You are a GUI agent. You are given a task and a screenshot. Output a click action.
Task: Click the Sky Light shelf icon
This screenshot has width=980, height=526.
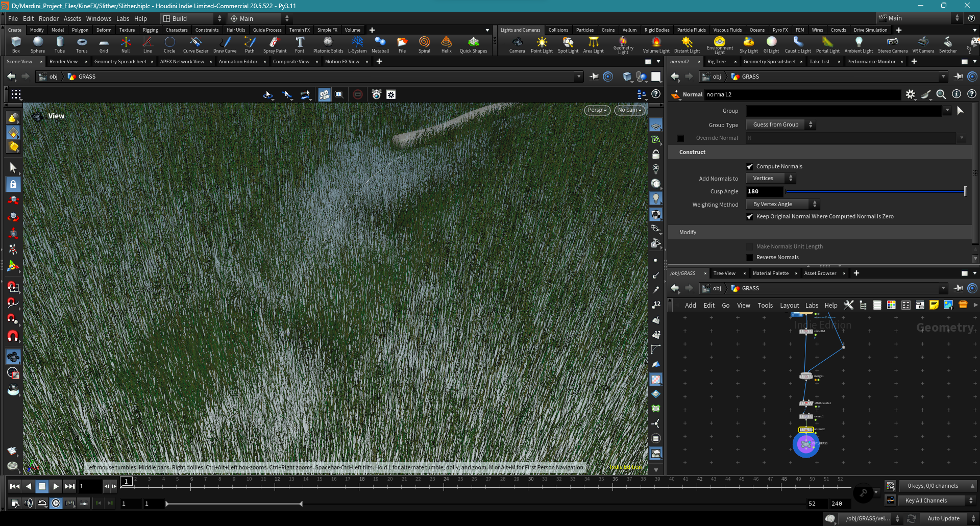pyautogui.click(x=749, y=44)
